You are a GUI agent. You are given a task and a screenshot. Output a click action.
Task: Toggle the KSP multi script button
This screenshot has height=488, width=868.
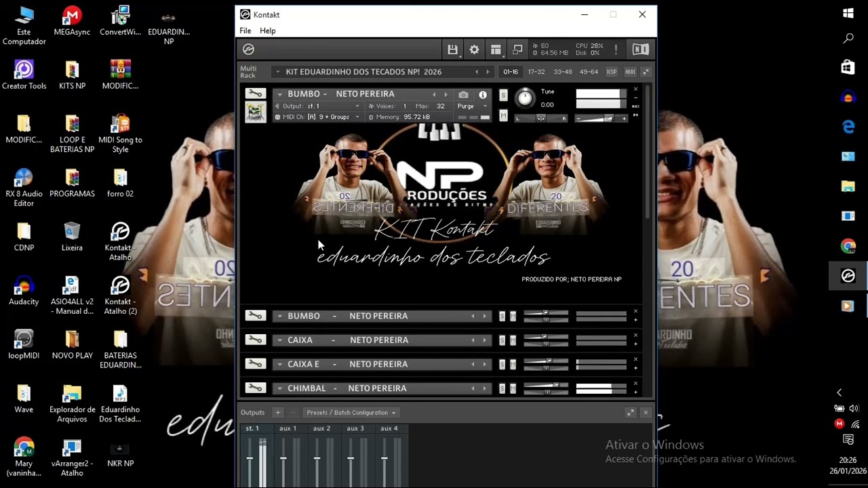[x=612, y=72]
